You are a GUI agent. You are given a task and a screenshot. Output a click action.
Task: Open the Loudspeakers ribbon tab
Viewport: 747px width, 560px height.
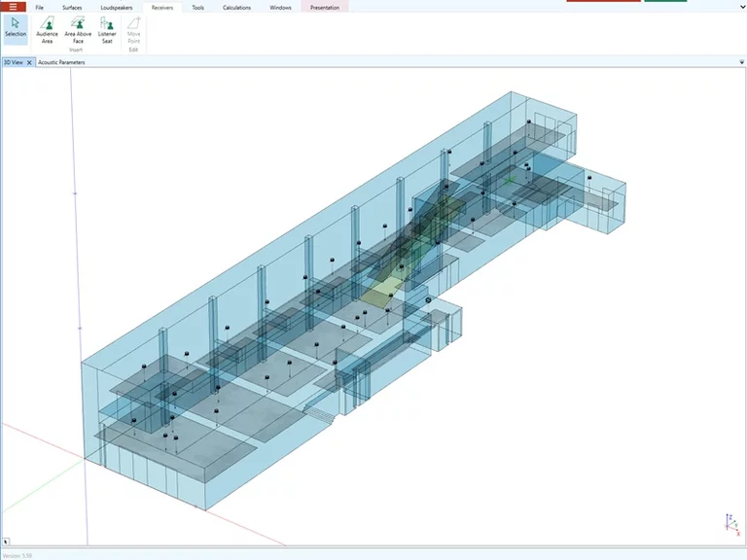[117, 8]
